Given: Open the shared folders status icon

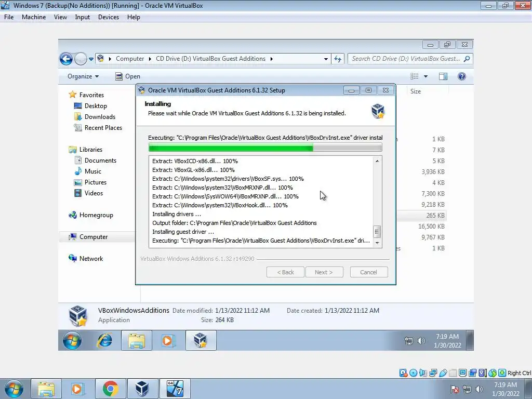Looking at the screenshot, I should click(x=453, y=373).
